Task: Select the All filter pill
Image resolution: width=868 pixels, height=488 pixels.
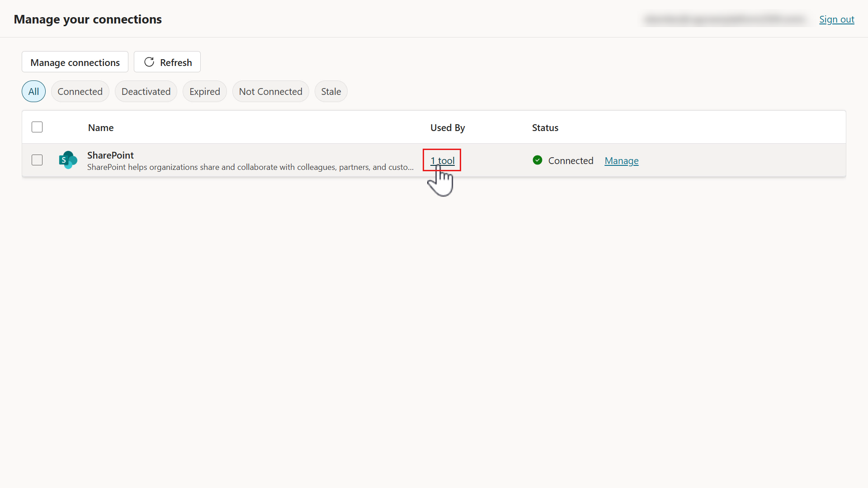Action: pos(33,91)
